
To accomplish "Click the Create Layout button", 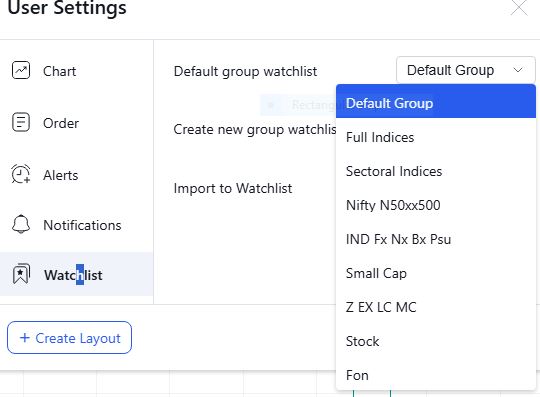I will (69, 337).
